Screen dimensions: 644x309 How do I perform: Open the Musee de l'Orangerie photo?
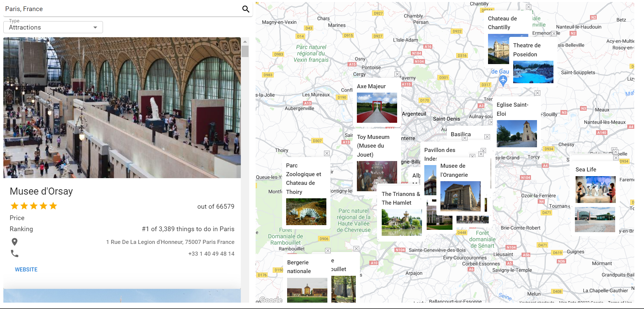point(461,196)
